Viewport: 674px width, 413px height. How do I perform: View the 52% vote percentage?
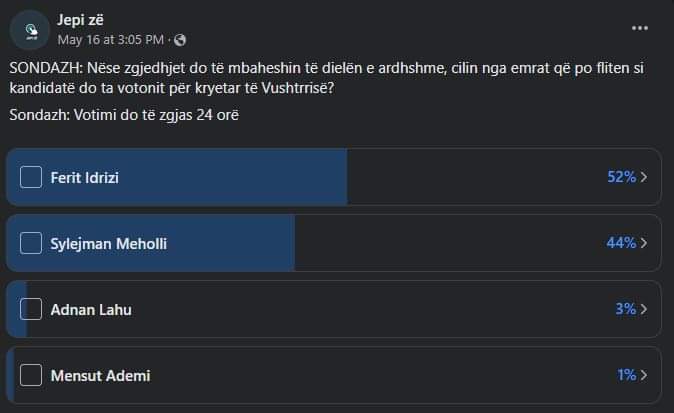click(622, 177)
